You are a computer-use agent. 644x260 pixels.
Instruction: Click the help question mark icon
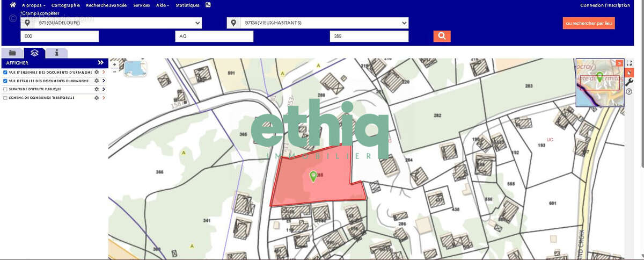[629, 91]
